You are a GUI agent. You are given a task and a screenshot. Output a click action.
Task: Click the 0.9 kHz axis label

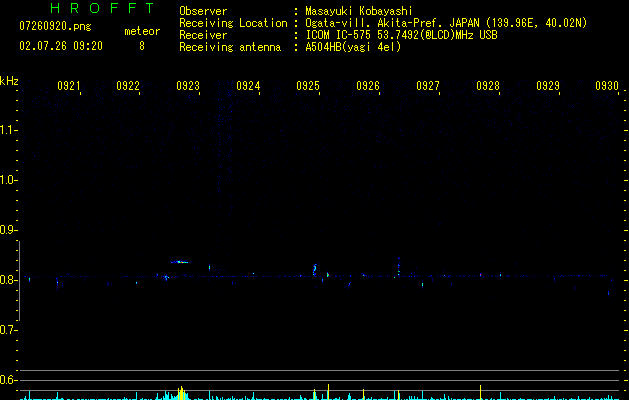pyautogui.click(x=8, y=230)
